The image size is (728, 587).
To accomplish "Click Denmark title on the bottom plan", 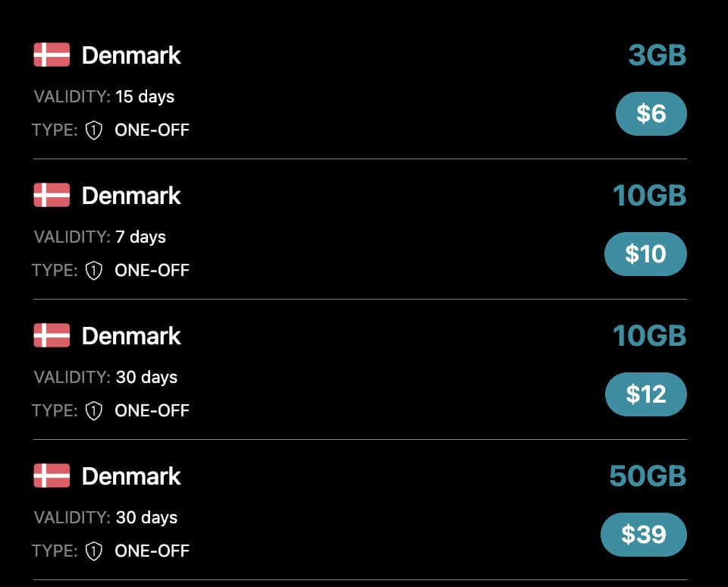I will (131, 476).
